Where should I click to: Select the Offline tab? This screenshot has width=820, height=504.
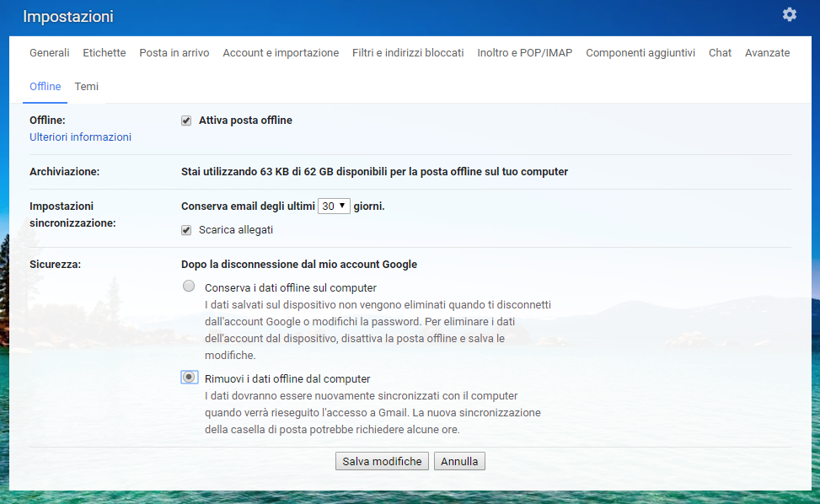click(45, 87)
